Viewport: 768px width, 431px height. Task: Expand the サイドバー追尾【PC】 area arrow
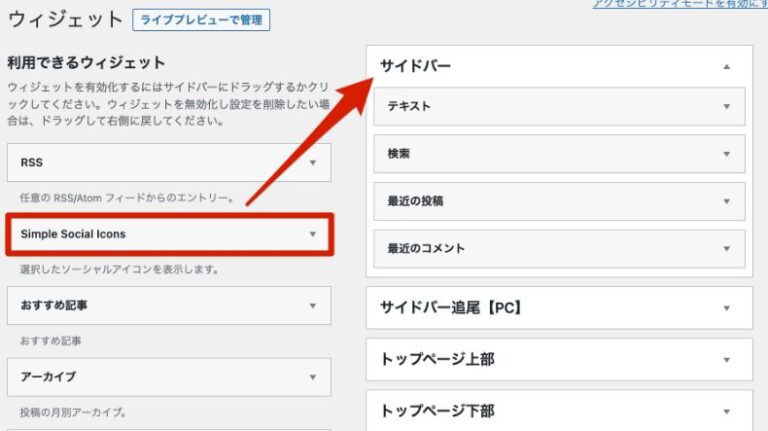(x=727, y=308)
